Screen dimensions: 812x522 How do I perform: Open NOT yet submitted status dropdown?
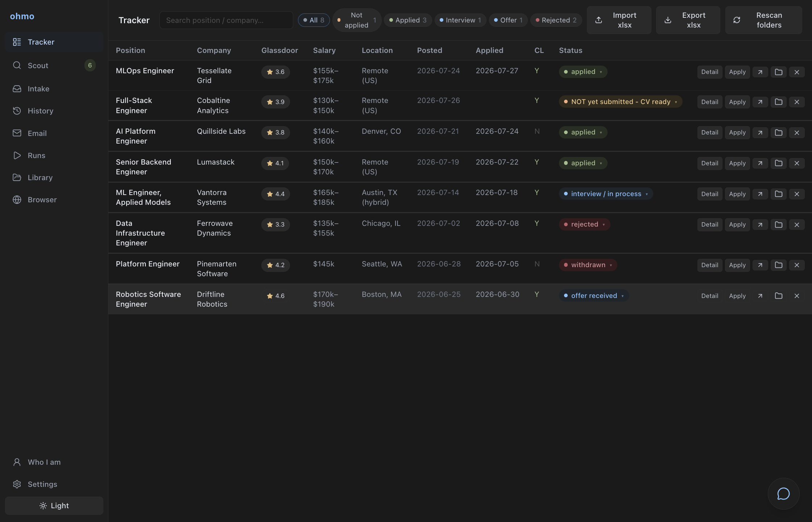coord(621,102)
